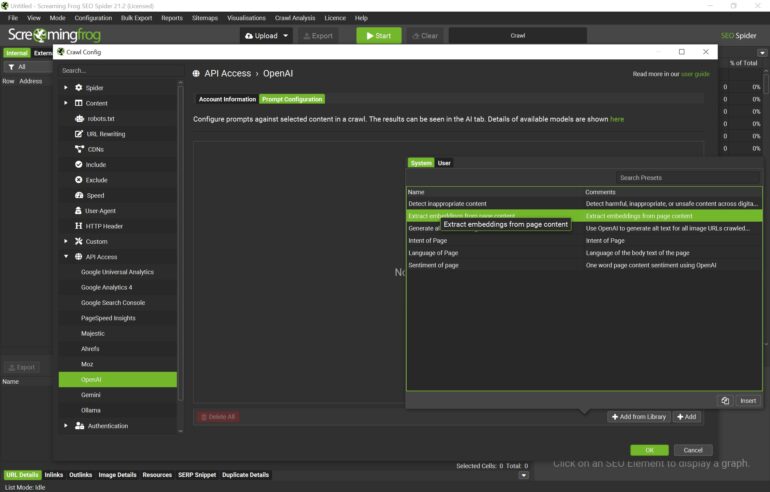Open the Configuration menu
Screen dimensions: 770x492
[x=93, y=18]
